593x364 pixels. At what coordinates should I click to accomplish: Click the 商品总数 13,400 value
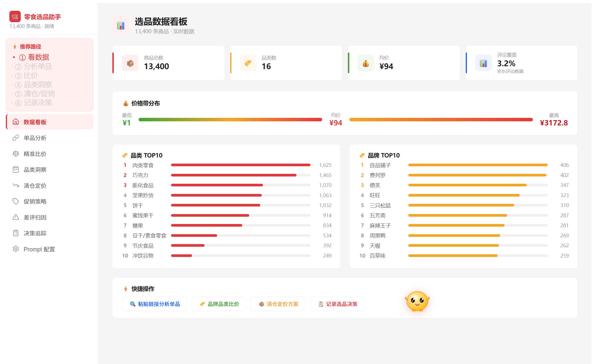point(156,66)
